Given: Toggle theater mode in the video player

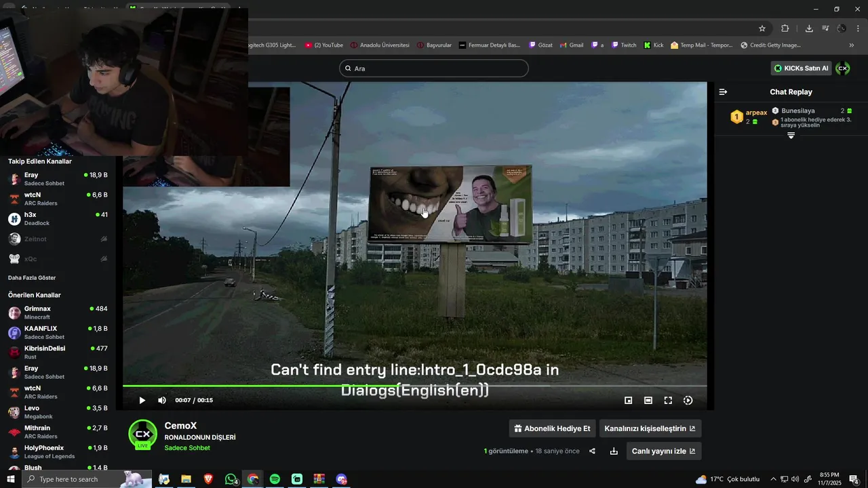Looking at the screenshot, I should click(648, 401).
